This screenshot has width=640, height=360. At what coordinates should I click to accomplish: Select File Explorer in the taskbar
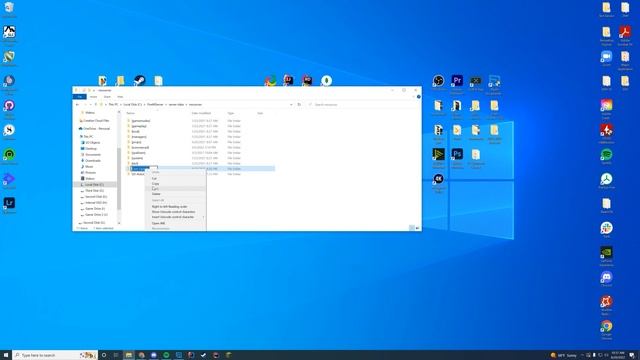pyautogui.click(x=129, y=355)
